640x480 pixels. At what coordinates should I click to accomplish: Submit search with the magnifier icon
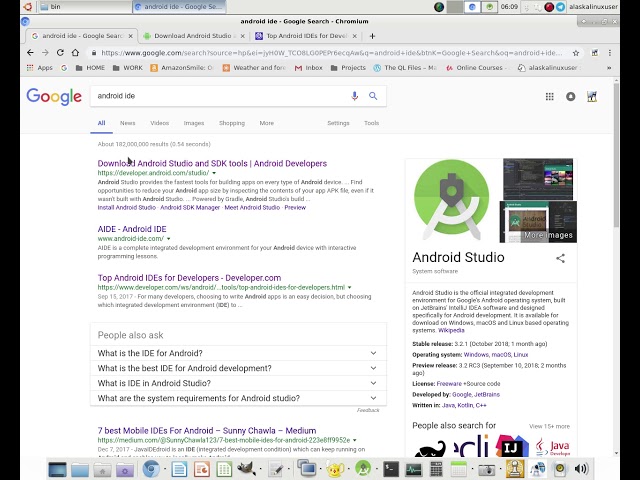(x=373, y=96)
